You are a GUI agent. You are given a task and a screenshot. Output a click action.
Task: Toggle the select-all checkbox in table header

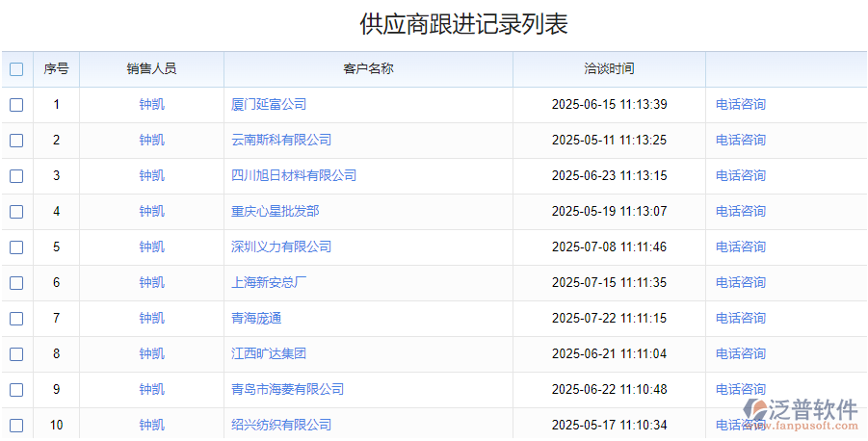[16, 69]
